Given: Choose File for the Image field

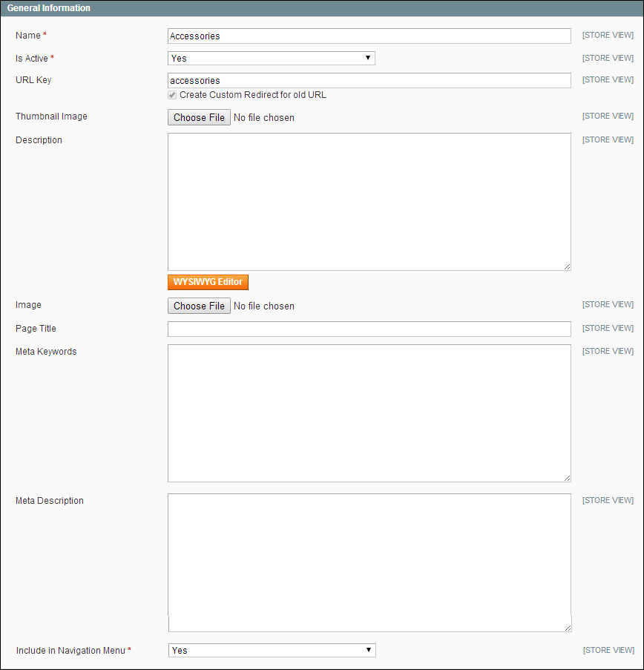Looking at the screenshot, I should [x=199, y=306].
